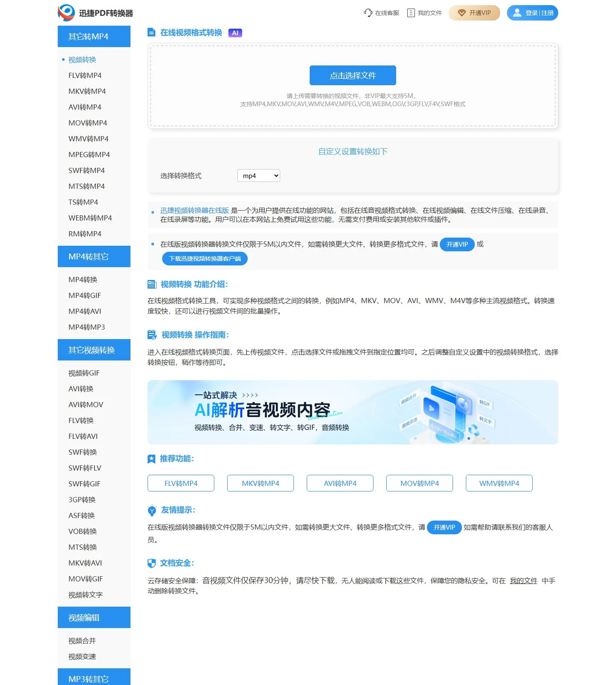Open MOV转MP4 in the sidebar

point(88,123)
